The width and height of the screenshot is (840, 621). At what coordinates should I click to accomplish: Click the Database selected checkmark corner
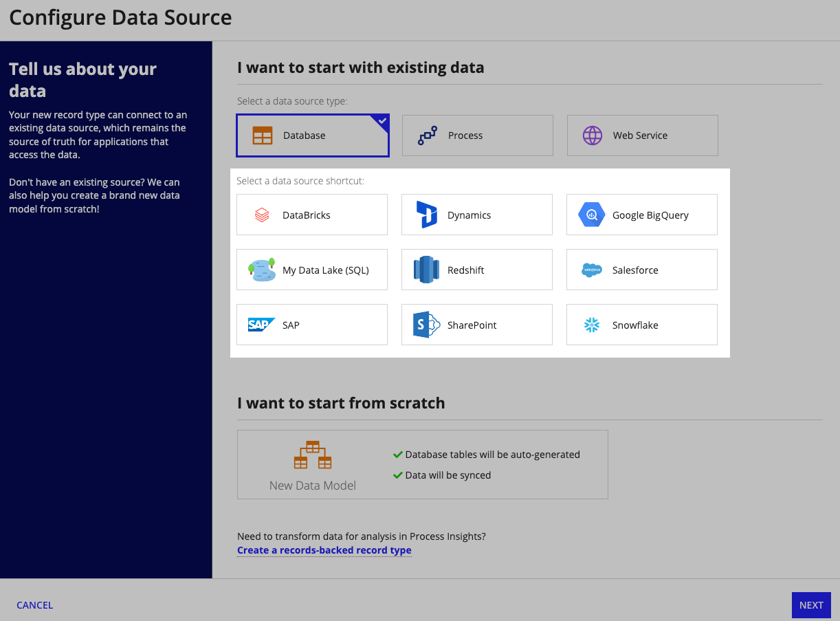(381, 122)
